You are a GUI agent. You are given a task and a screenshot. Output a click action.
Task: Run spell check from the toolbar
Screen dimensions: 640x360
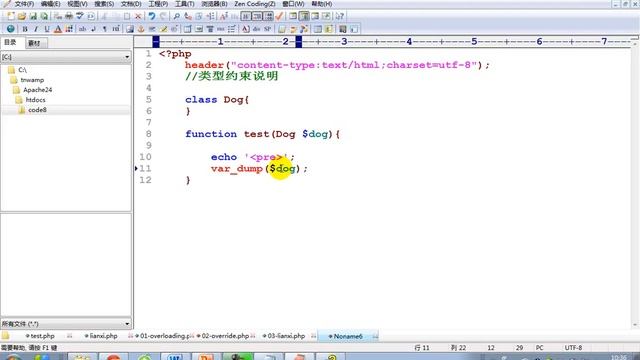tap(80, 16)
